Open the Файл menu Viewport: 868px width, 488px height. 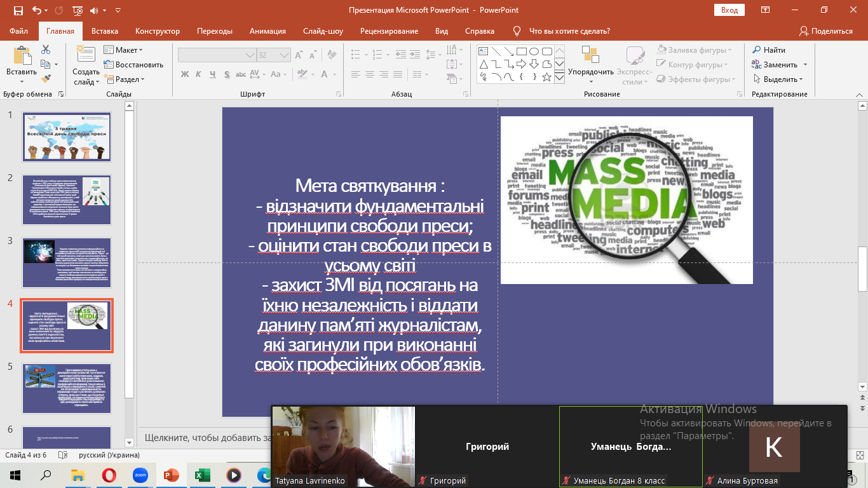(19, 31)
